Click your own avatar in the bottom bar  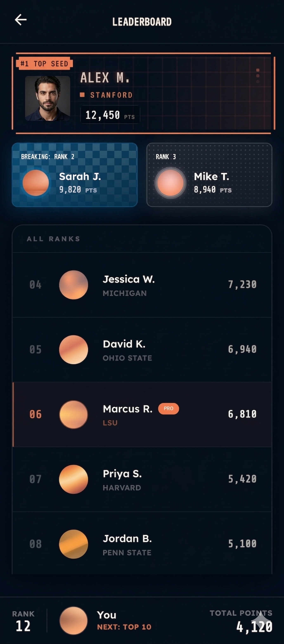click(x=74, y=621)
